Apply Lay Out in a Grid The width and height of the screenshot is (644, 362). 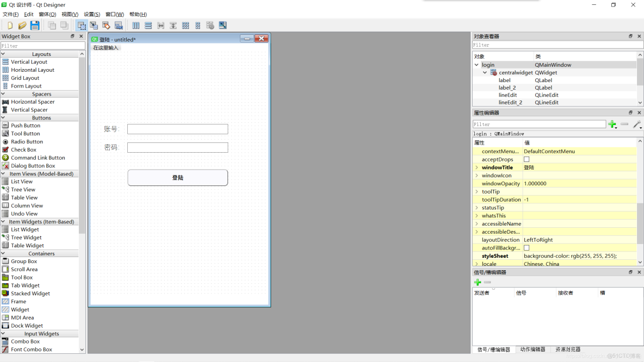tap(185, 25)
